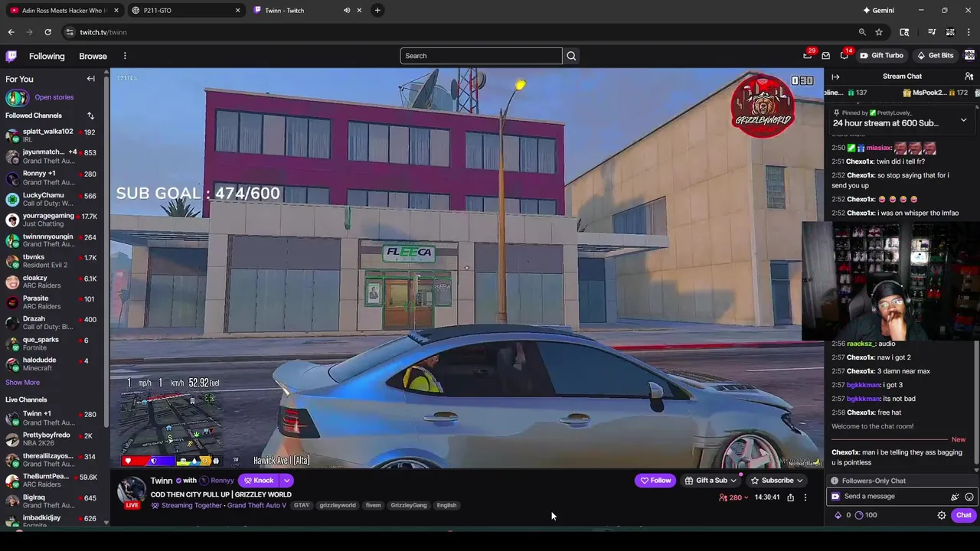This screenshot has width=980, height=551.
Task: Click the Gift Turbo button
Action: (881, 55)
